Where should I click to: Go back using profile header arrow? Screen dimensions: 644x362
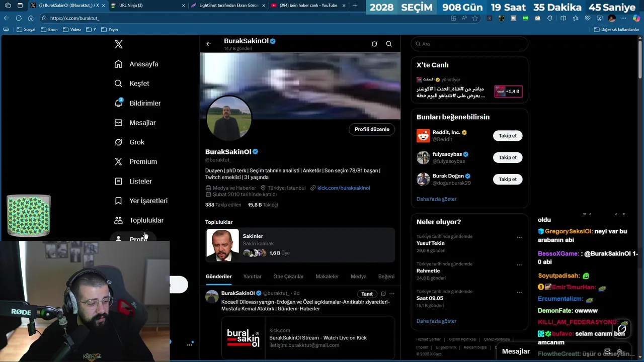(209, 44)
